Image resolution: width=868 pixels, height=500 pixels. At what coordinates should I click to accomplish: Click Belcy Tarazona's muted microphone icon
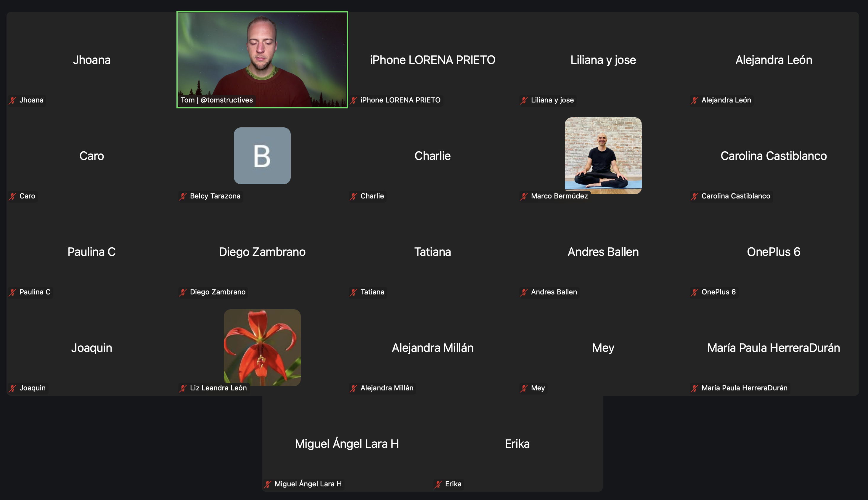point(183,196)
